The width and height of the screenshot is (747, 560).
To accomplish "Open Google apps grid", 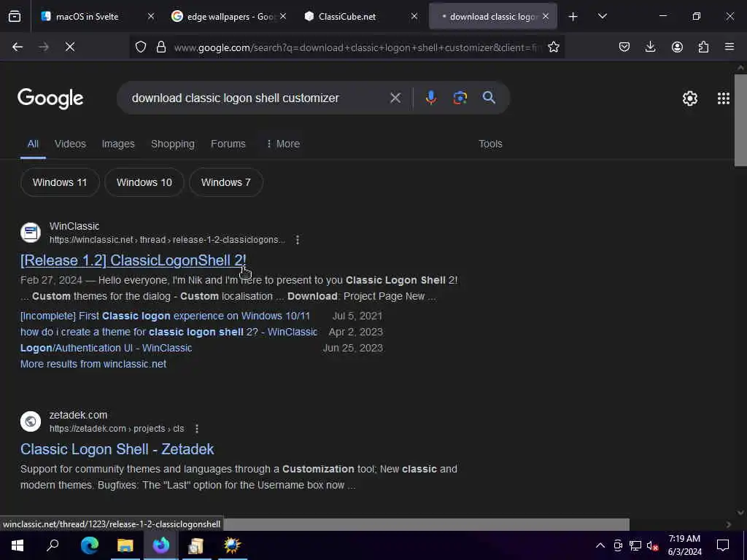I will pyautogui.click(x=723, y=98).
